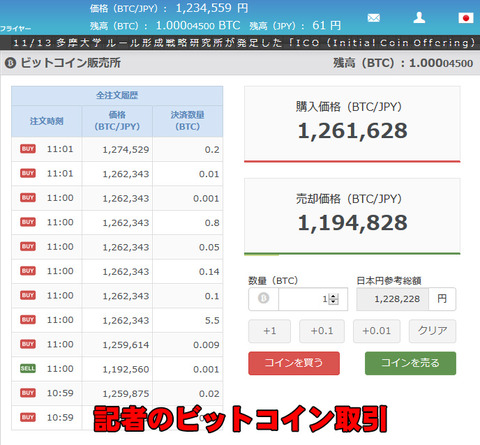Click the bitcoin icon beside ビットコイン販売所 title
The width and height of the screenshot is (480, 445).
pos(10,63)
